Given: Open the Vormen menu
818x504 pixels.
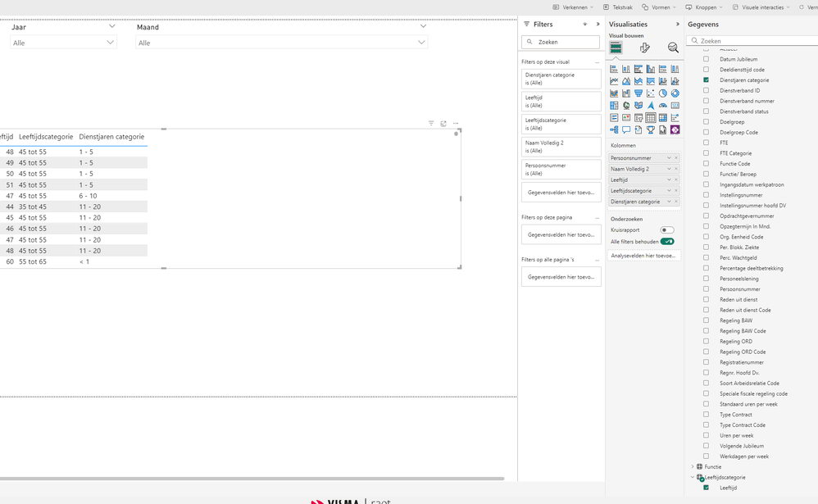Looking at the screenshot, I should [659, 7].
